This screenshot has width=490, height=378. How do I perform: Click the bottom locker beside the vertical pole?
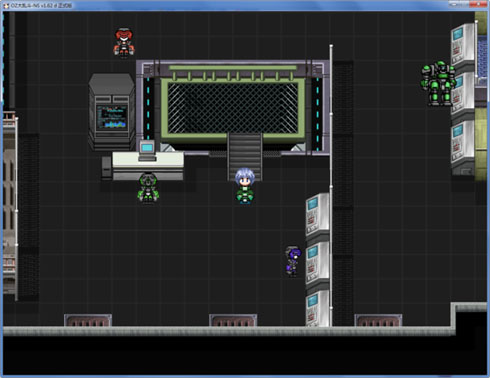pyautogui.click(x=318, y=309)
